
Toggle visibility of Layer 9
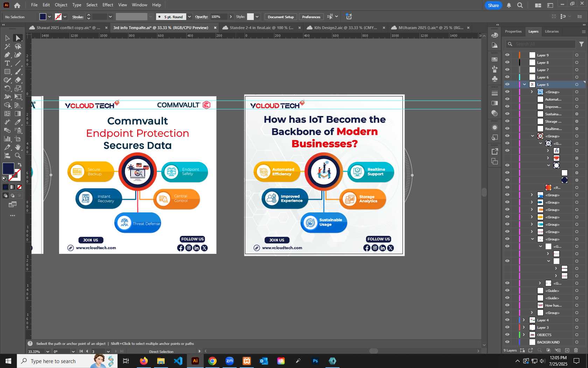(507, 55)
